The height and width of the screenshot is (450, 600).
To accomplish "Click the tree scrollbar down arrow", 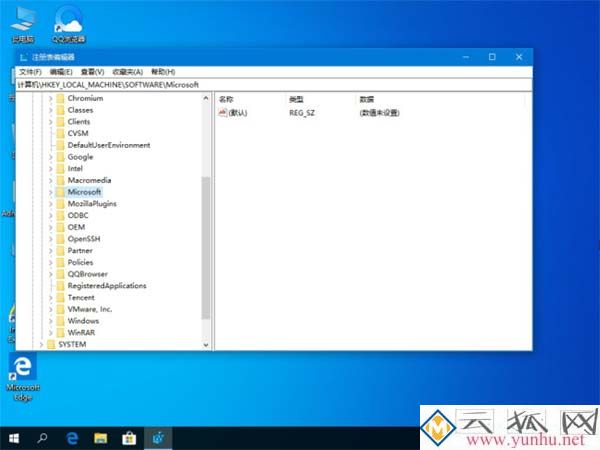I will pyautogui.click(x=206, y=345).
